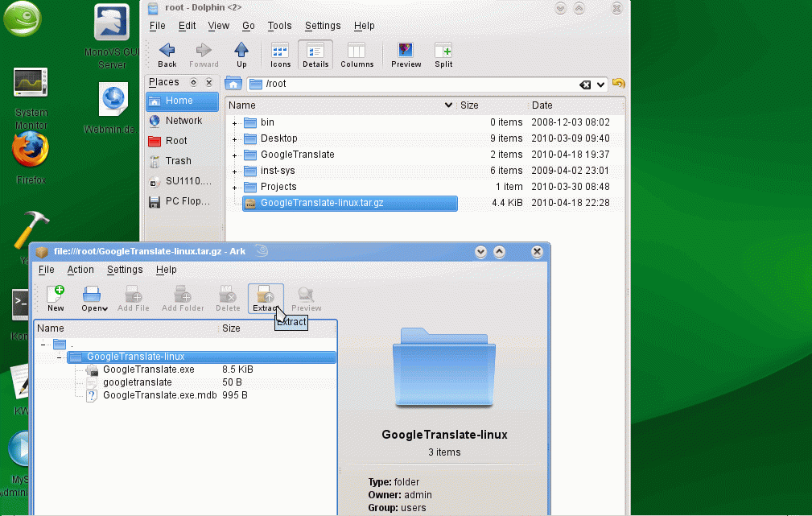Image resolution: width=812 pixels, height=516 pixels.
Task: Select SU1110 disc in Places panel
Action: click(183, 181)
